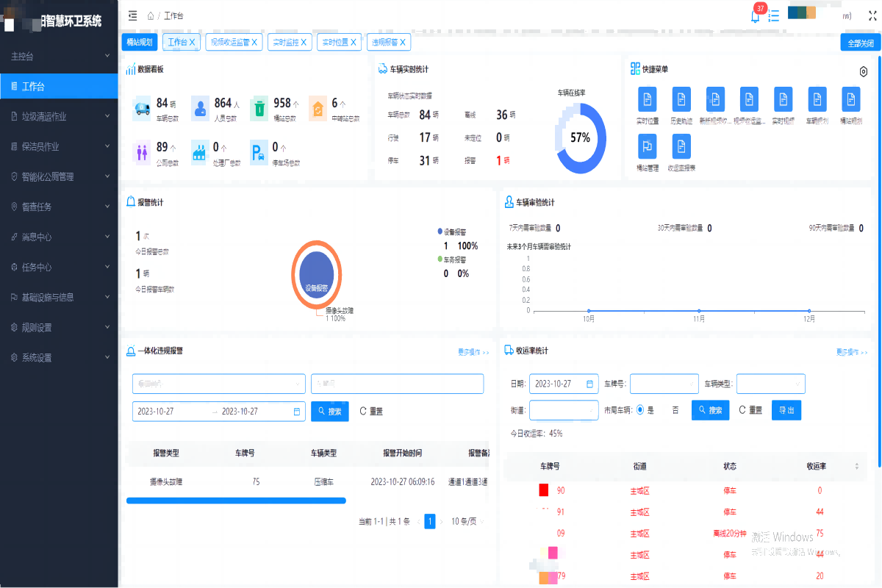The image size is (882, 588).
Task: Click the 日期 date field in 收运率统计
Action: [563, 384]
